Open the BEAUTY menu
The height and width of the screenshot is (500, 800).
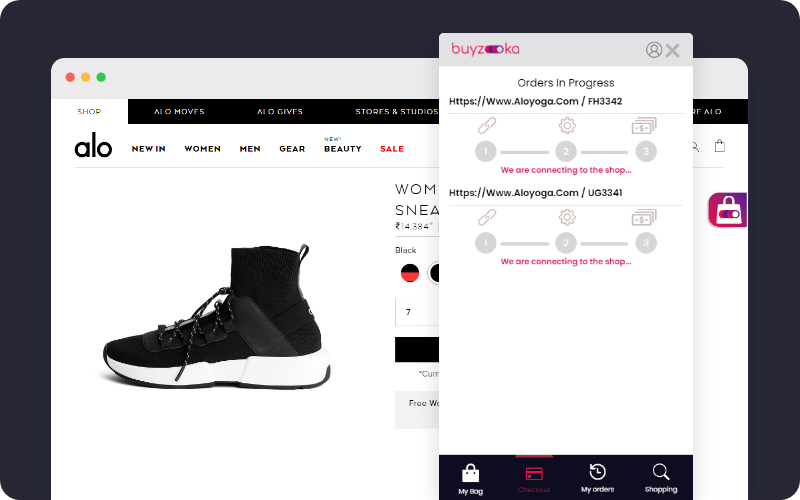pos(342,149)
